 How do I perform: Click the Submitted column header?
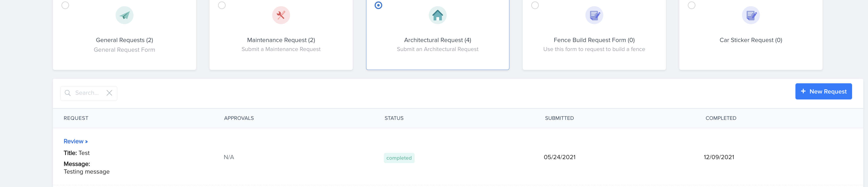[559, 118]
